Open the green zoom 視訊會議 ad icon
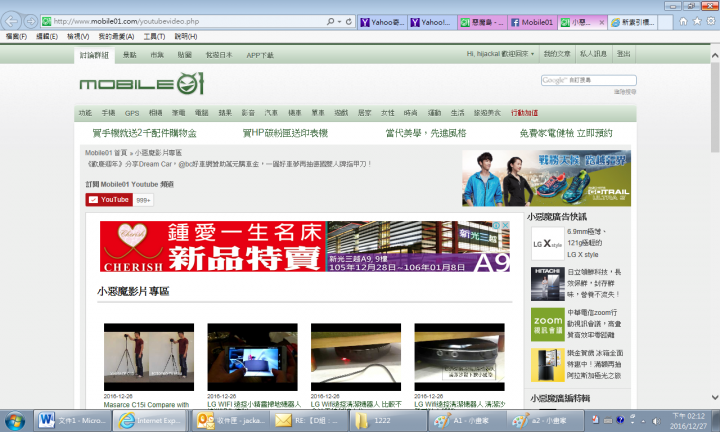 547,325
